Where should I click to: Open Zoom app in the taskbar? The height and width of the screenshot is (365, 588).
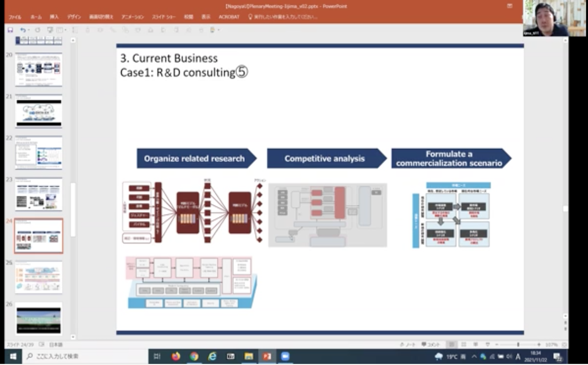[285, 356]
